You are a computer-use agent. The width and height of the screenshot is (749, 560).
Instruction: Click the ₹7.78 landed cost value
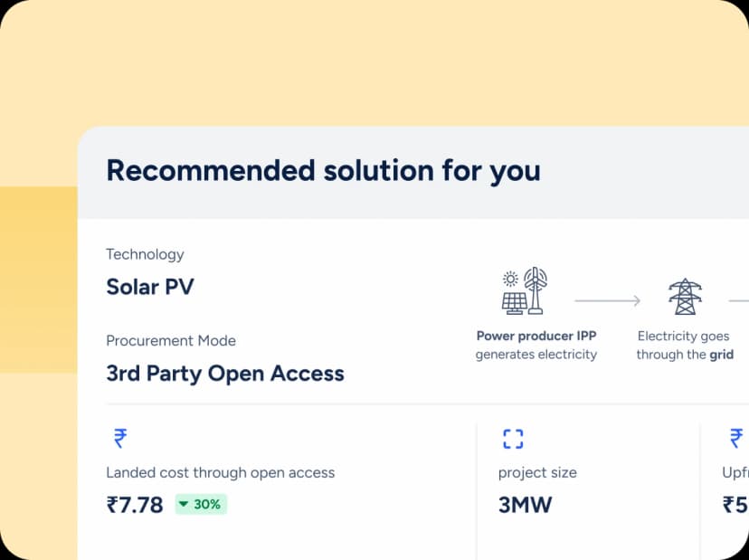pos(135,505)
